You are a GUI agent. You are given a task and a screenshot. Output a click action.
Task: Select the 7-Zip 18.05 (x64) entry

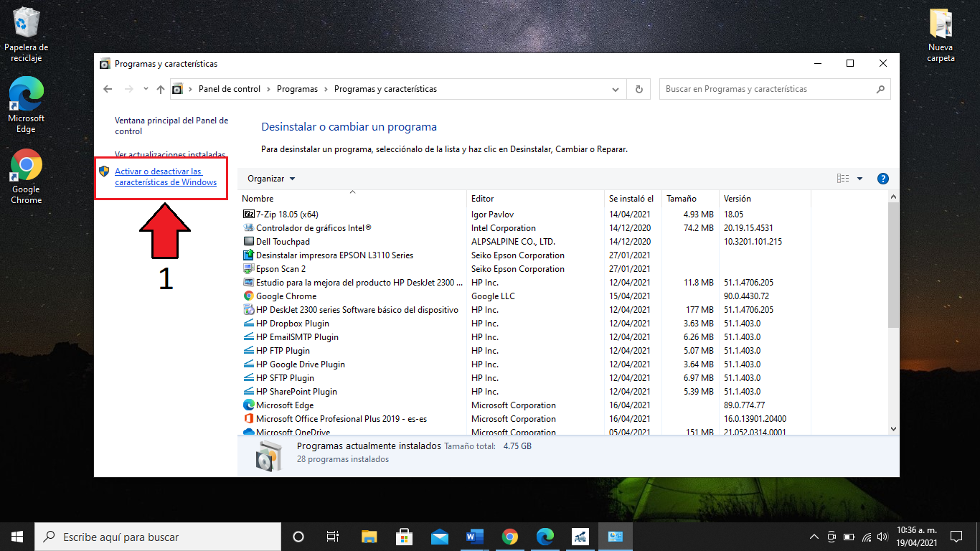click(286, 215)
